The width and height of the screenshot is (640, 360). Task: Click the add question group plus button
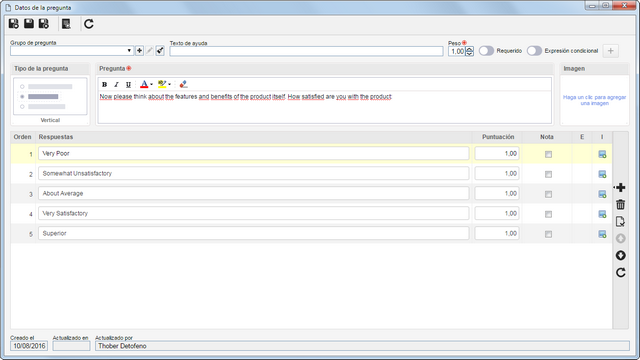tap(140, 51)
